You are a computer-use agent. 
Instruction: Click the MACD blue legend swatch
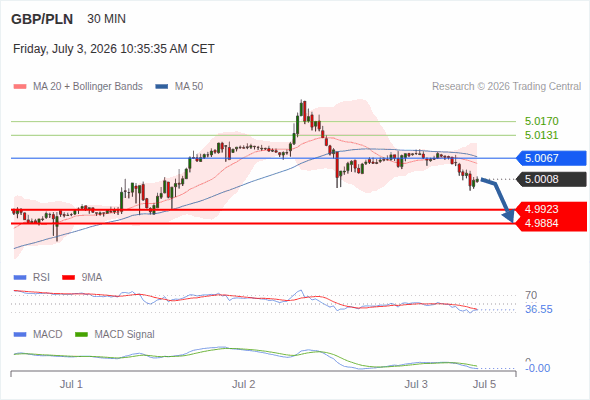pos(20,335)
